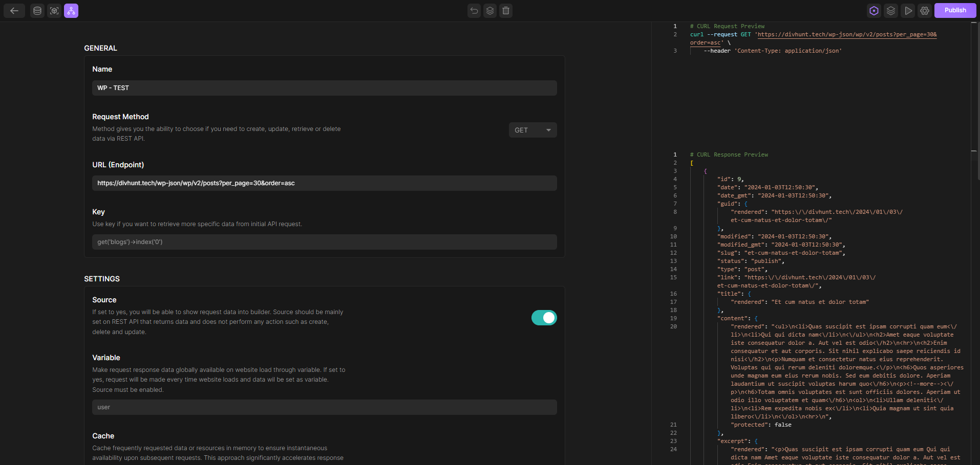Image resolution: width=980 pixels, height=465 pixels.
Task: Click the center toolbar layers stack icon
Action: coord(490,11)
